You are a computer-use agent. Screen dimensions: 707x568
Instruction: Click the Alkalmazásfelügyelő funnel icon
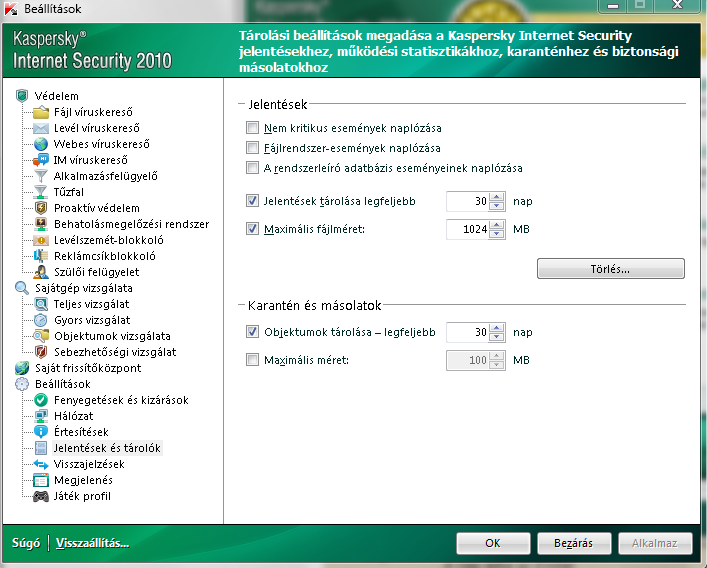(41, 176)
